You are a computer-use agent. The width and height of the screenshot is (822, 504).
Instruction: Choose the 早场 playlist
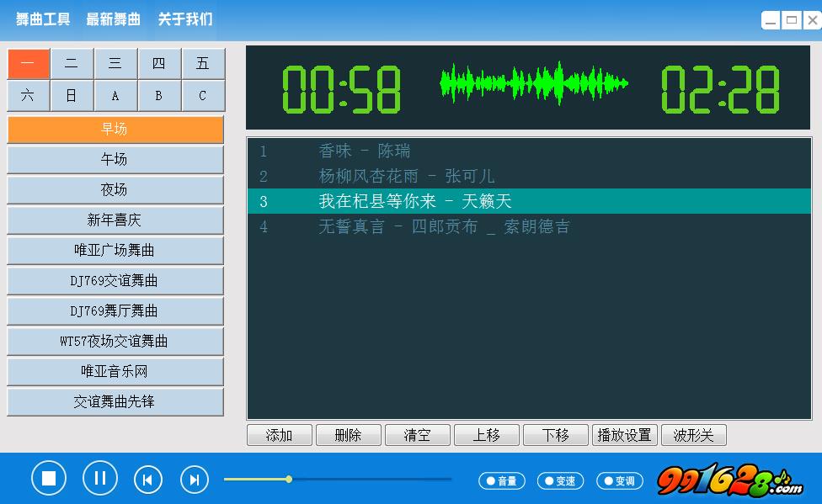pos(115,130)
